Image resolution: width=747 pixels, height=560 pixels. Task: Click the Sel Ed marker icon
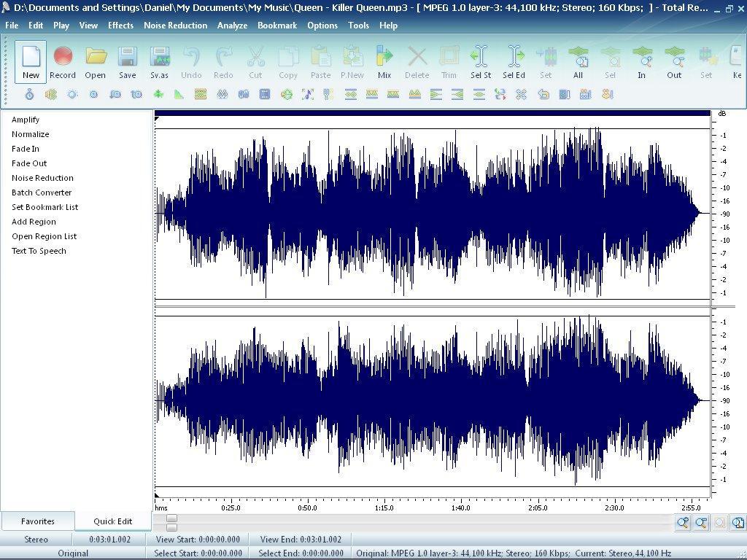coord(514,61)
